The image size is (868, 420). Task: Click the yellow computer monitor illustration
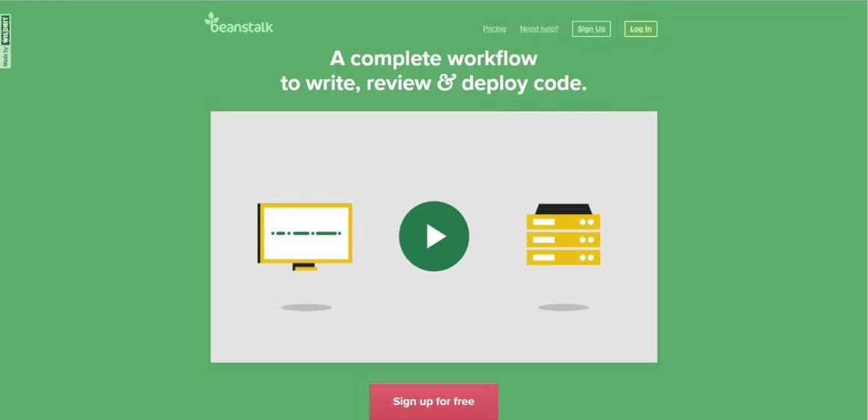pyautogui.click(x=305, y=237)
